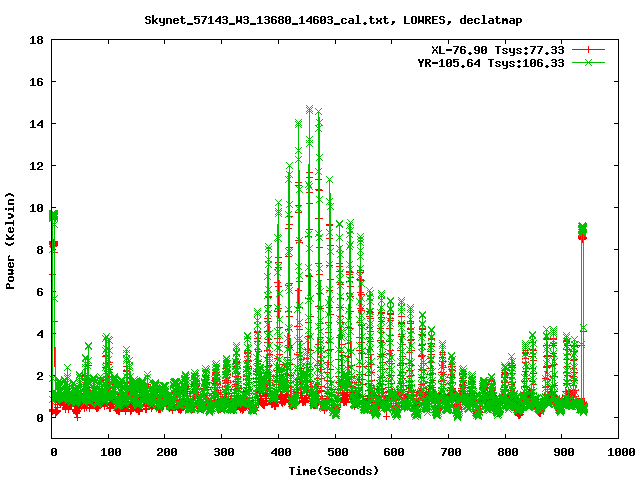Click x-axis tick label 200

(x=167, y=452)
